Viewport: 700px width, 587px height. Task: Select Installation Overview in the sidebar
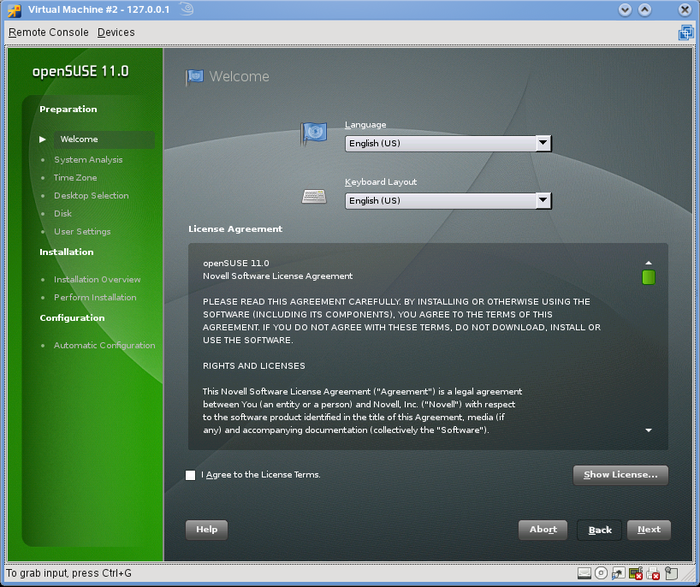pyautogui.click(x=97, y=279)
